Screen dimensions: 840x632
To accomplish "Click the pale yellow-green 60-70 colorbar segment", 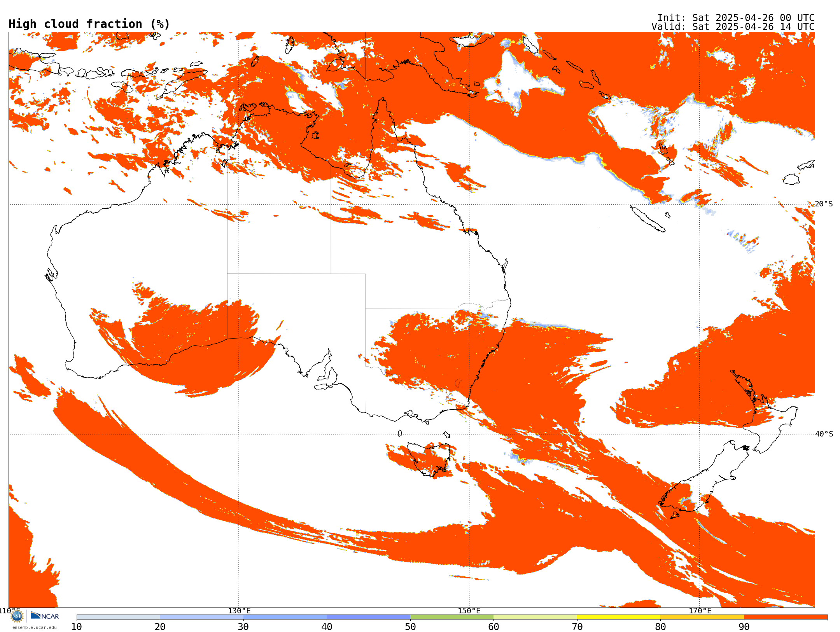I will point(535,617).
